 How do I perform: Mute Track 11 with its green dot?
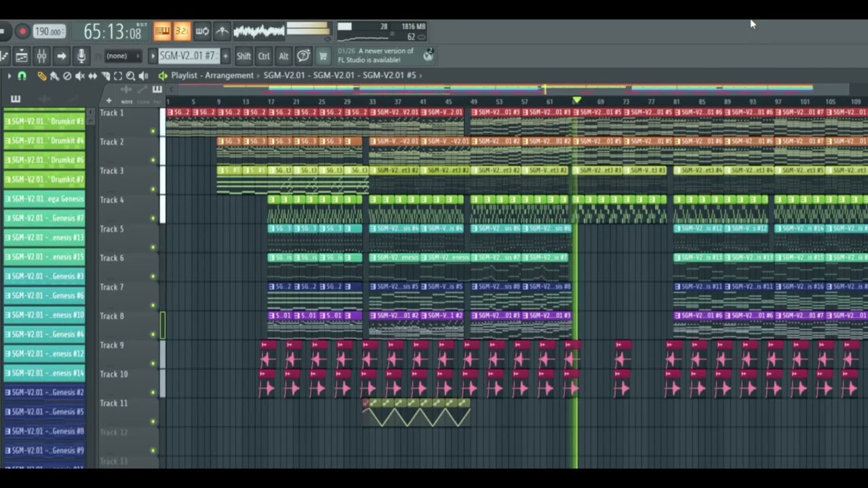click(153, 422)
